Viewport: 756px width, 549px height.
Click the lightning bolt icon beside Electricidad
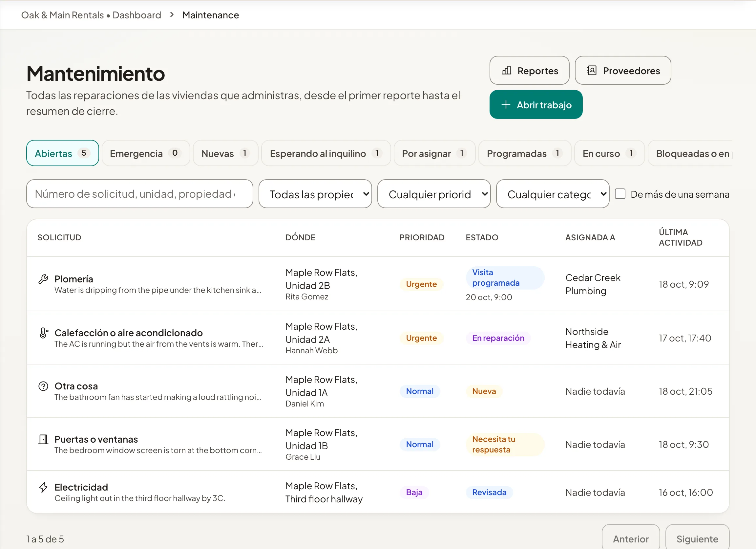point(43,487)
